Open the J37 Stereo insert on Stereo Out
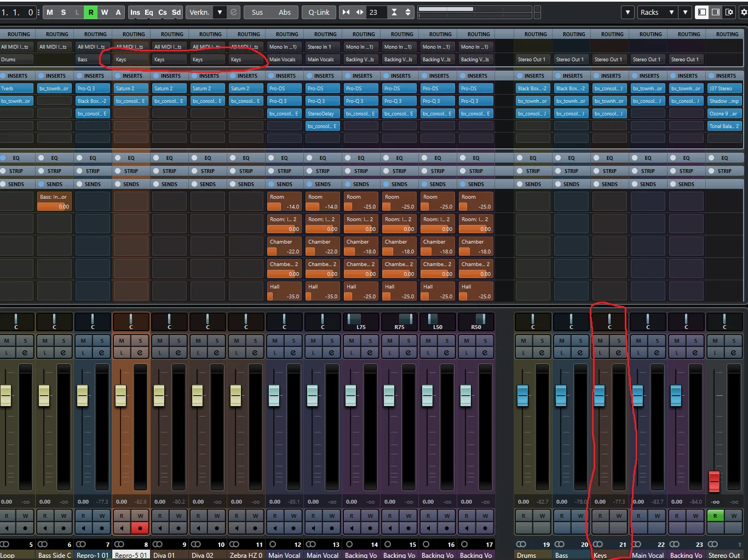Screen dimensions: 748x560 pos(724,88)
